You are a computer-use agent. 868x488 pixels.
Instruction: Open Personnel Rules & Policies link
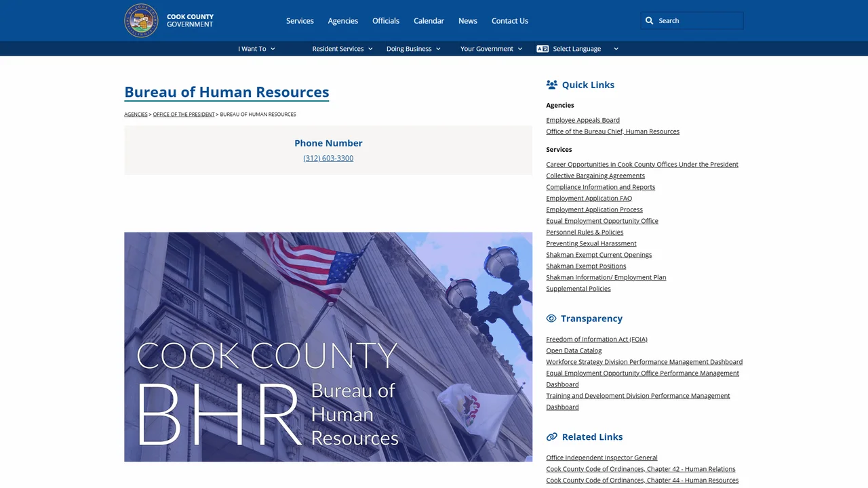click(585, 232)
